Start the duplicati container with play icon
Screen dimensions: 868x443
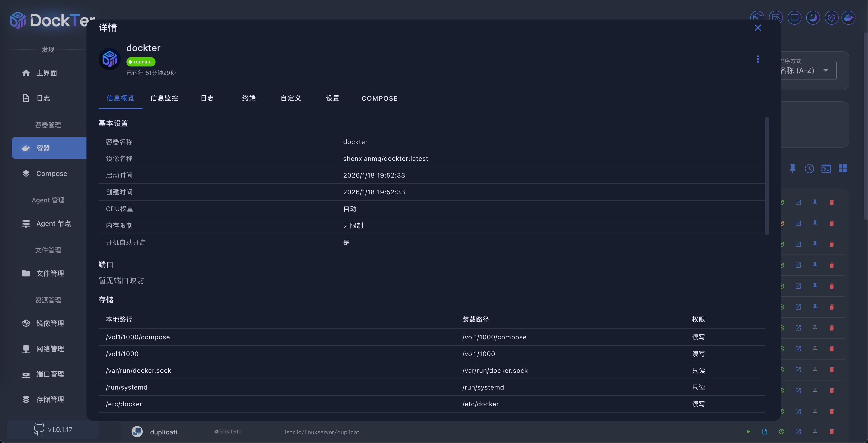748,432
